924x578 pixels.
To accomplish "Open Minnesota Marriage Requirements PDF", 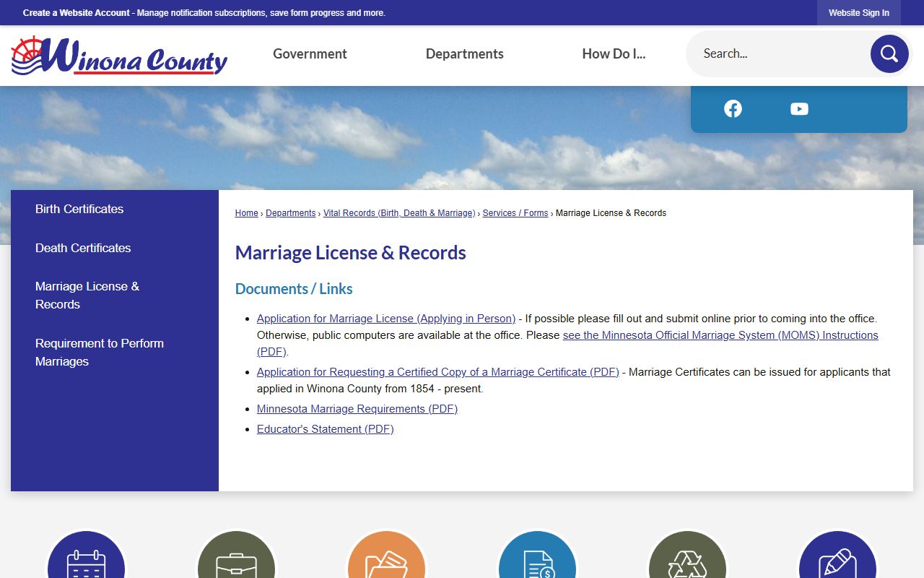I will click(357, 409).
